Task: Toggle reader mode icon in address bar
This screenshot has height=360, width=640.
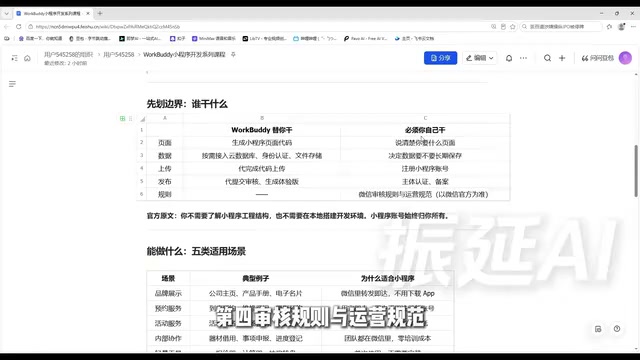Action: coord(503,27)
